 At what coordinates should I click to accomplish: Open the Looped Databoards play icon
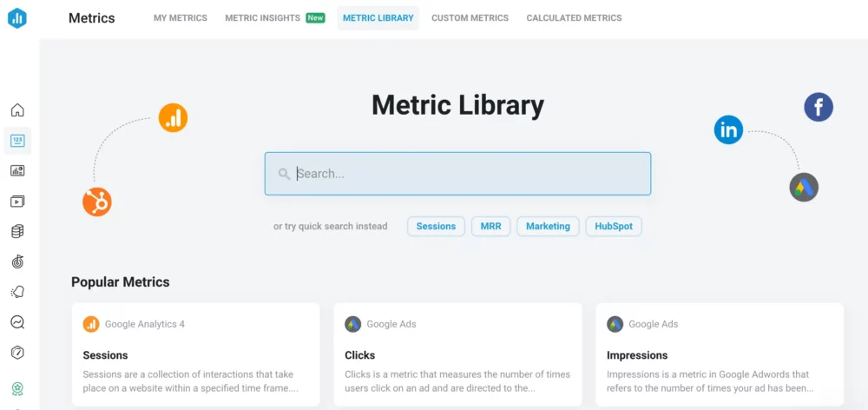(17, 202)
